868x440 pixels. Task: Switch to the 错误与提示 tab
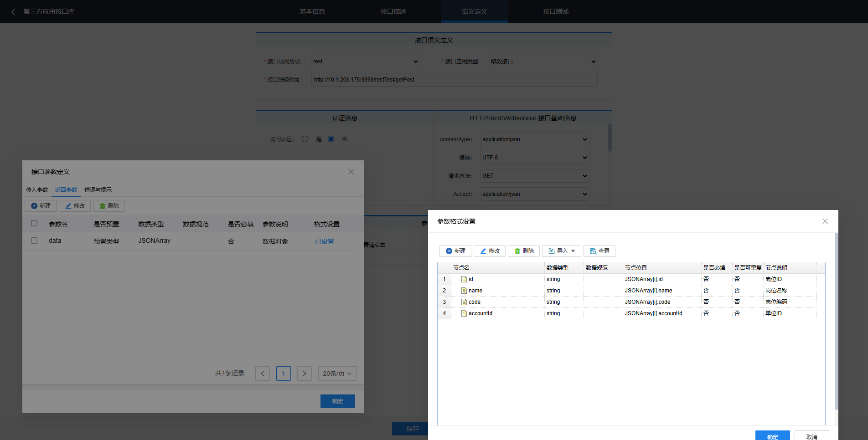[98, 190]
